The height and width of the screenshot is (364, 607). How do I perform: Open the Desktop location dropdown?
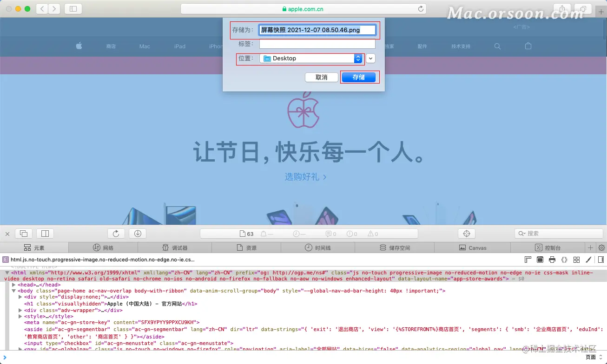tap(311, 58)
